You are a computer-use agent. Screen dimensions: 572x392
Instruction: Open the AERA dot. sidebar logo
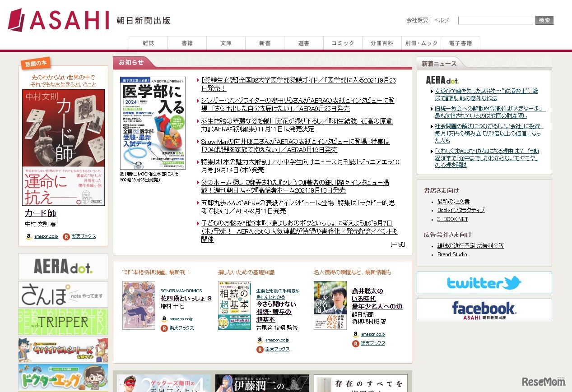[x=63, y=267]
